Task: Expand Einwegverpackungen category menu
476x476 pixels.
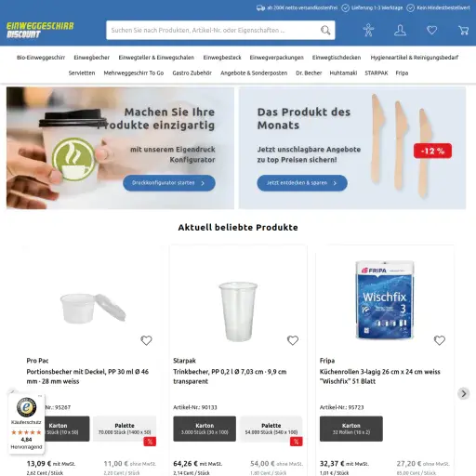Action: click(x=277, y=58)
